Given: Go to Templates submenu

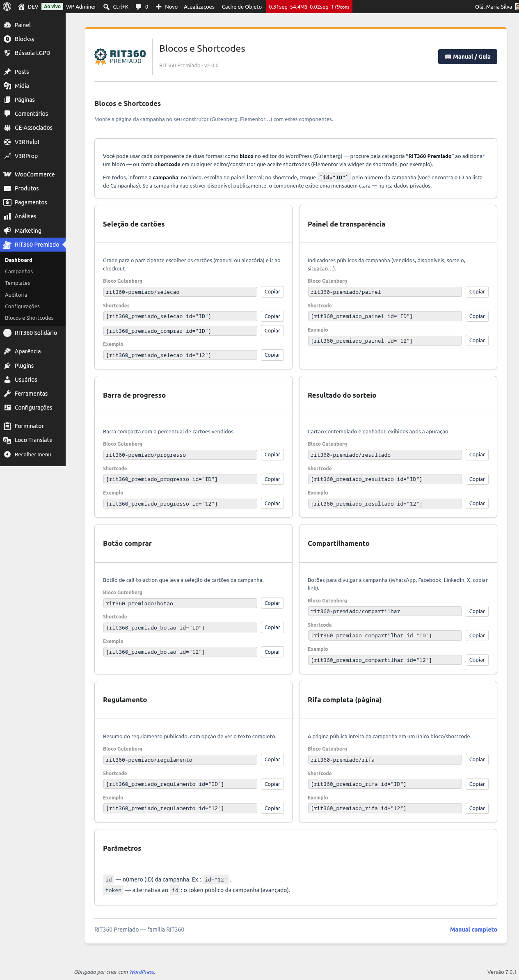Looking at the screenshot, I should tap(18, 283).
